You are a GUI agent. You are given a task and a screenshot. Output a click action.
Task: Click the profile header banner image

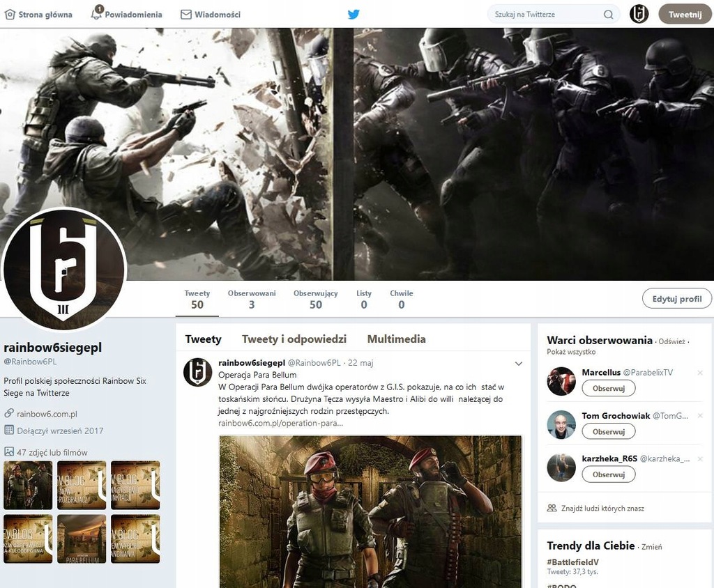(357, 154)
